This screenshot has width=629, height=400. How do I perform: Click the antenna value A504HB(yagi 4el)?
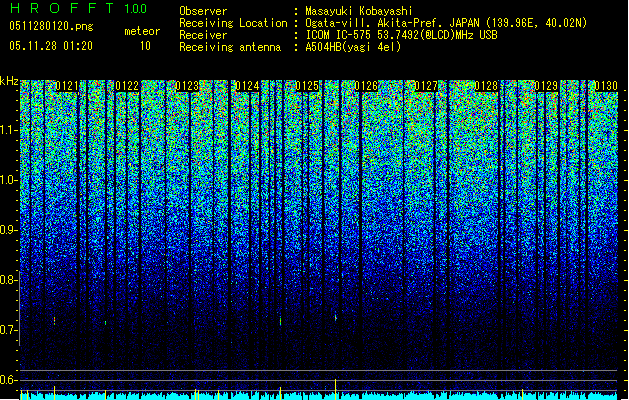tap(353, 47)
